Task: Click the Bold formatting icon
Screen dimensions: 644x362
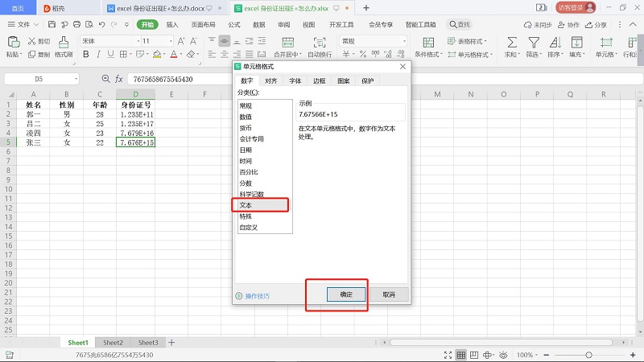Action: click(85, 55)
